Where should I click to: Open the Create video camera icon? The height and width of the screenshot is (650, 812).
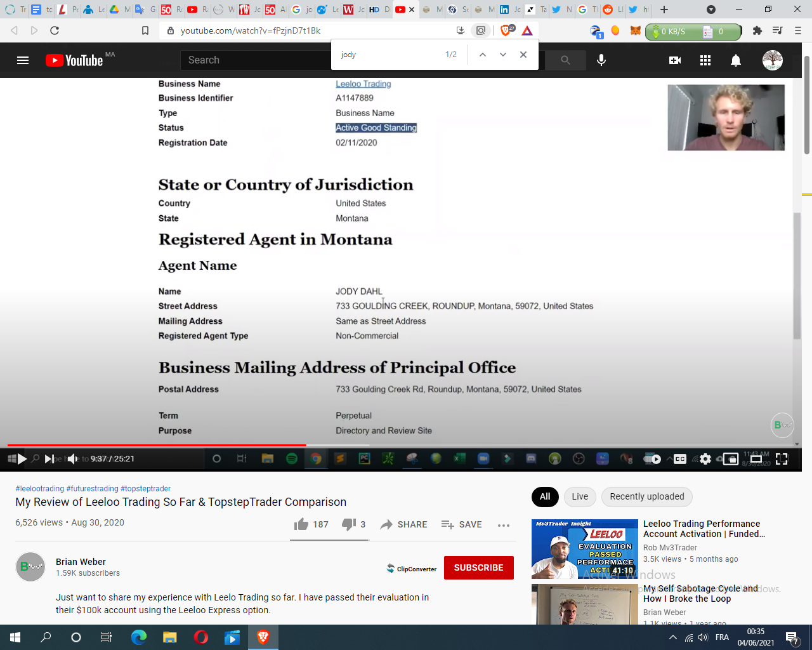tap(675, 60)
